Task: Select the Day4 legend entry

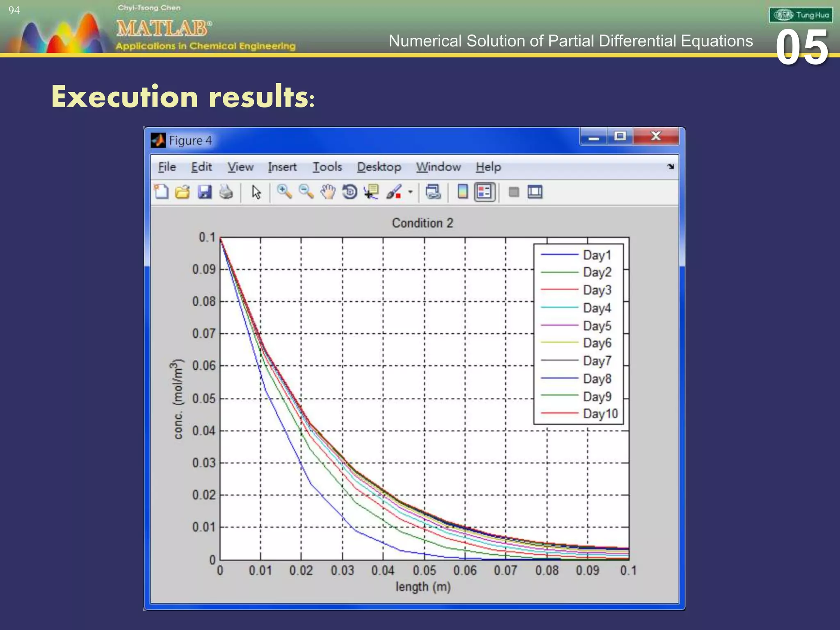Action: tap(576, 308)
